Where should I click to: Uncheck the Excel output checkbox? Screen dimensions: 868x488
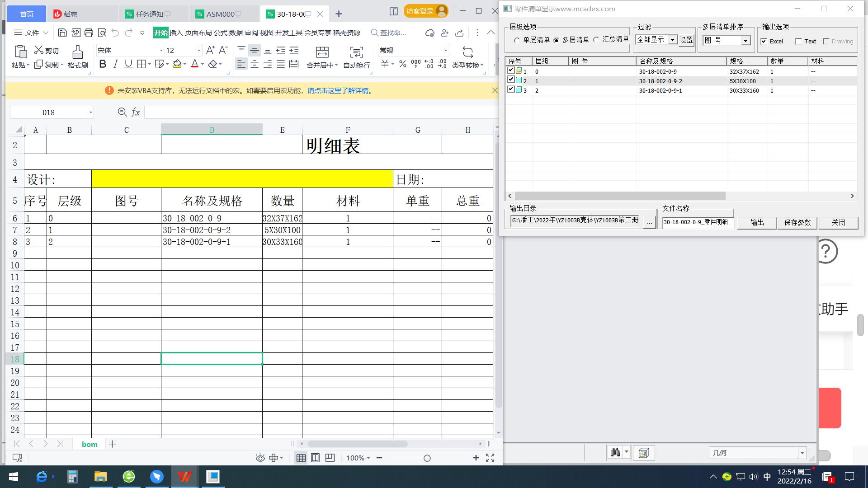764,42
